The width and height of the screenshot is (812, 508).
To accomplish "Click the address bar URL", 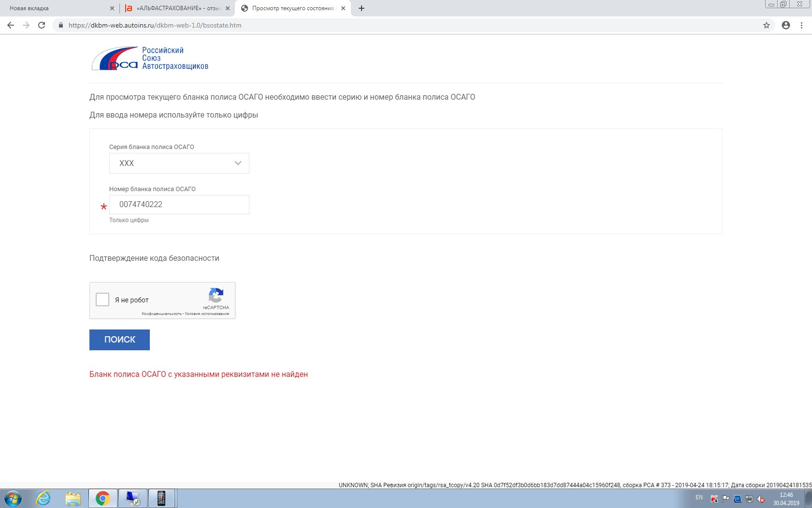I will click(x=155, y=25).
